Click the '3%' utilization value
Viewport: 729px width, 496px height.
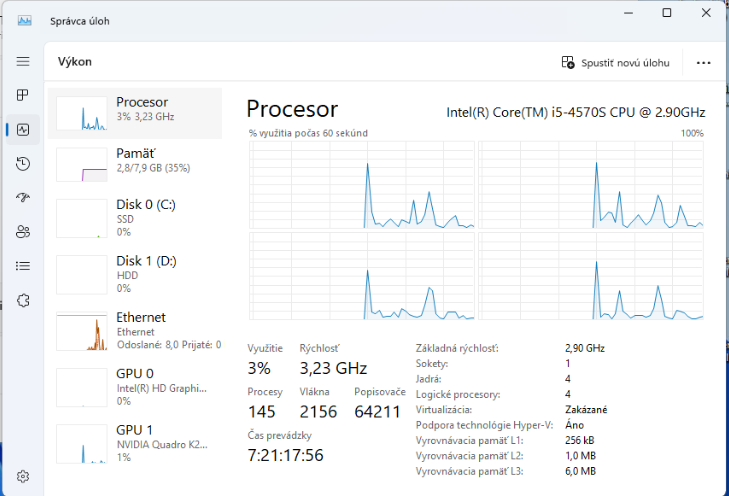[x=258, y=368]
